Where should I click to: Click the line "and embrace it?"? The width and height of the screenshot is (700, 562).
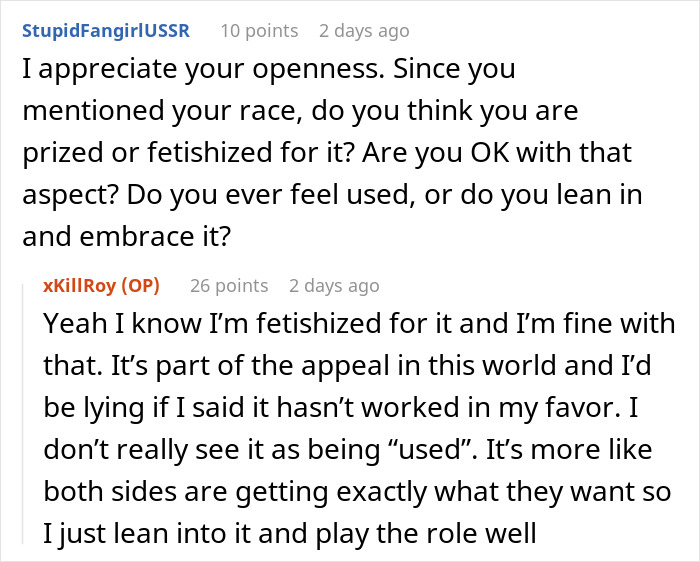click(127, 236)
